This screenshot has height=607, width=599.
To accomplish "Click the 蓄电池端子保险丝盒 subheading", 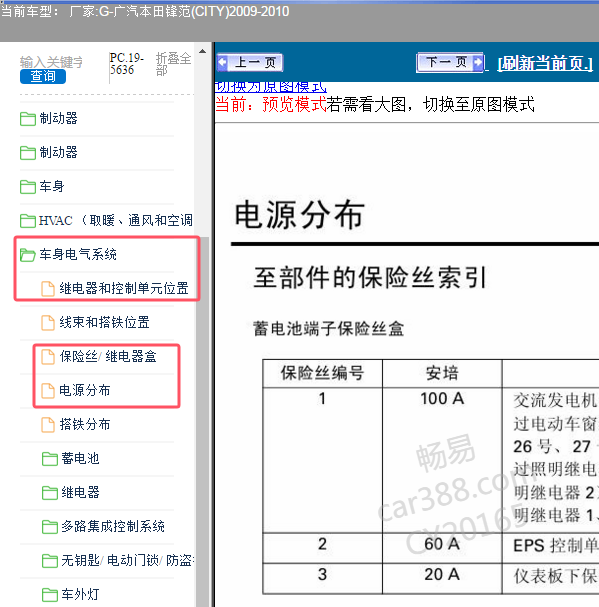I will (x=328, y=329).
